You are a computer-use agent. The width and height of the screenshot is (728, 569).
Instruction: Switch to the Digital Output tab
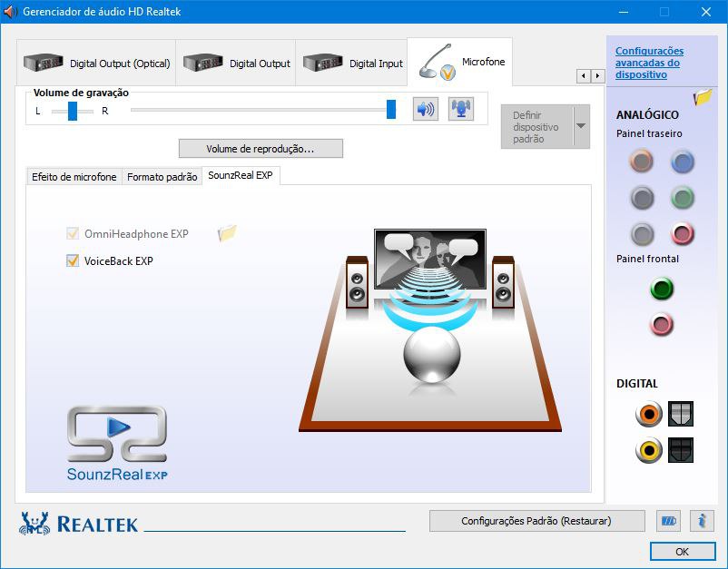(236, 63)
